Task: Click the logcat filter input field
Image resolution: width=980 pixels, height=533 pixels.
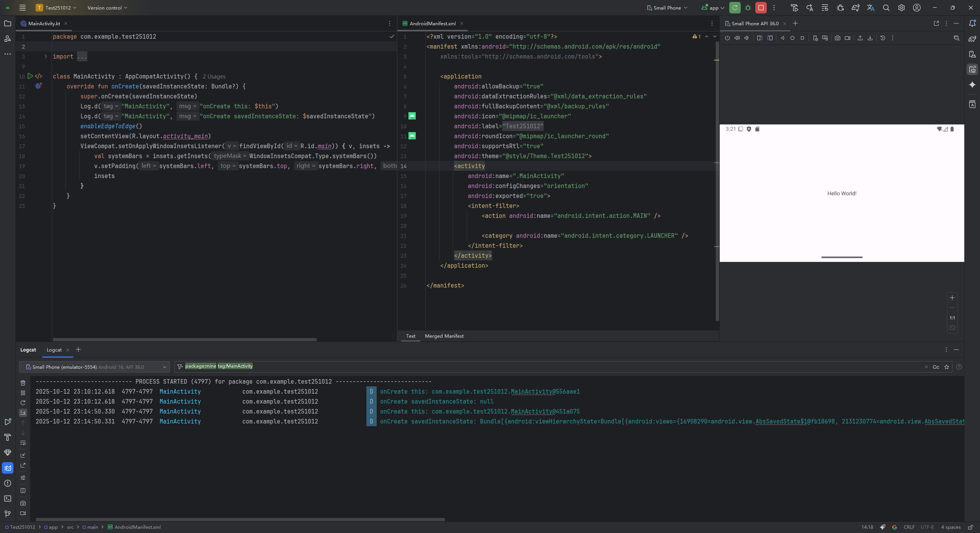Action: (x=536, y=367)
